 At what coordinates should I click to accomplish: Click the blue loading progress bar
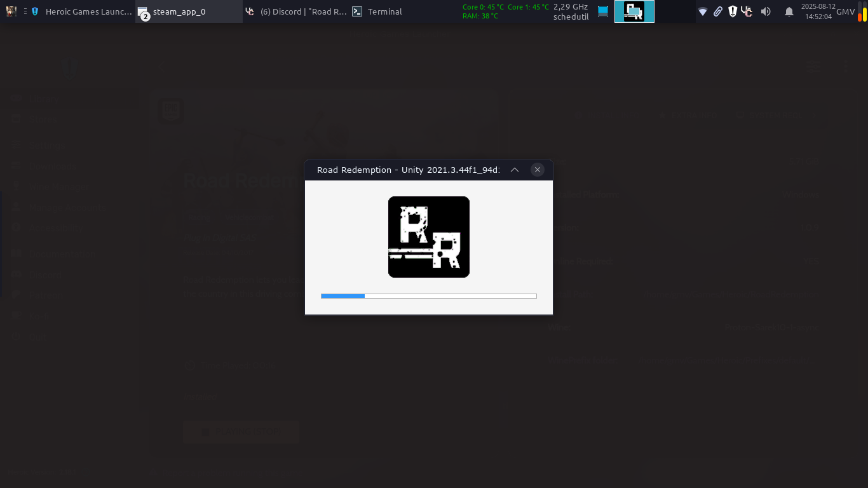point(429,296)
